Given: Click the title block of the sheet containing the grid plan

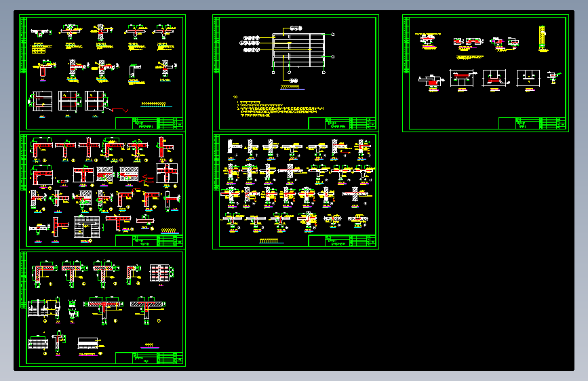Looking at the screenshot, I should point(342,123).
